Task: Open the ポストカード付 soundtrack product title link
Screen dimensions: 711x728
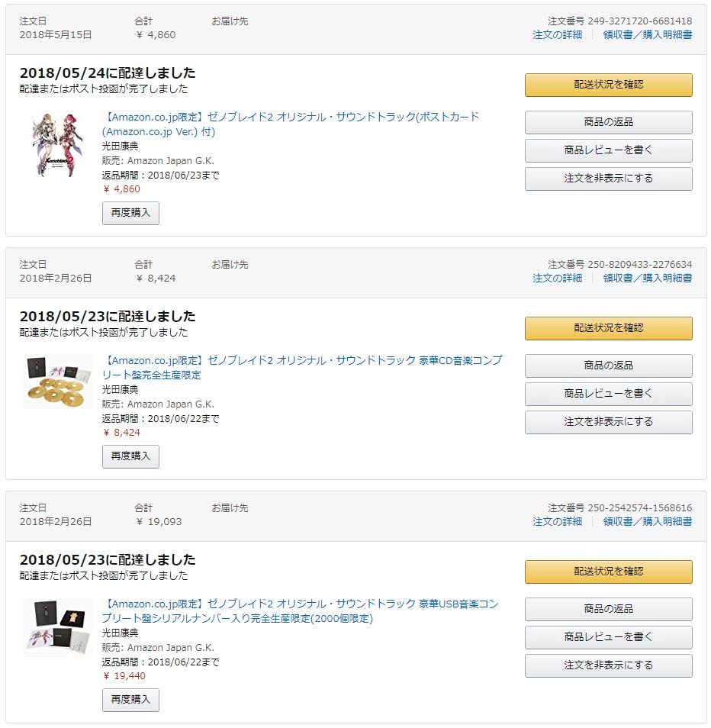Action: tap(291, 124)
